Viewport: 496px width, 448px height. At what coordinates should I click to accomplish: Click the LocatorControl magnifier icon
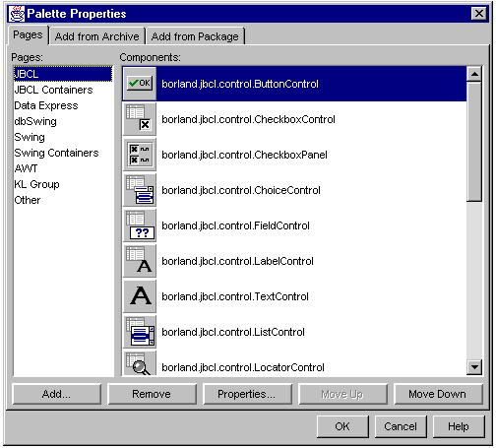[x=140, y=363]
